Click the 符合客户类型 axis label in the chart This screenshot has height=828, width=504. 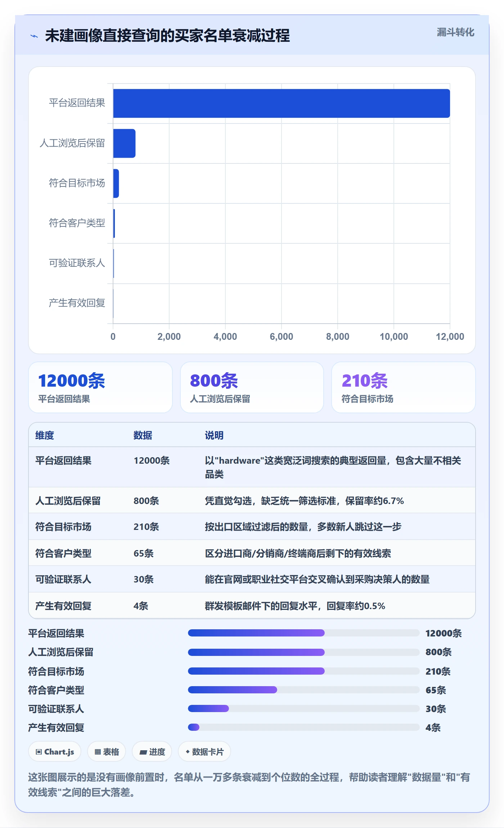pos(77,223)
